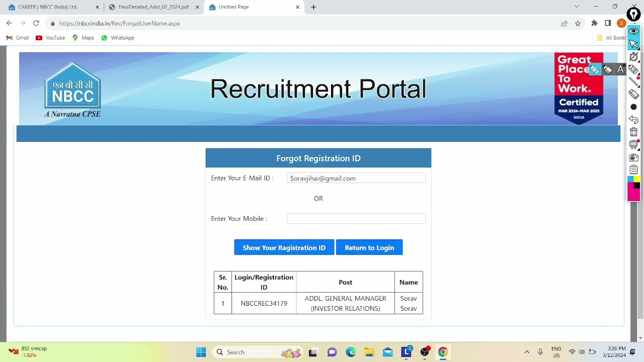Select the line drawing tool

click(633, 82)
